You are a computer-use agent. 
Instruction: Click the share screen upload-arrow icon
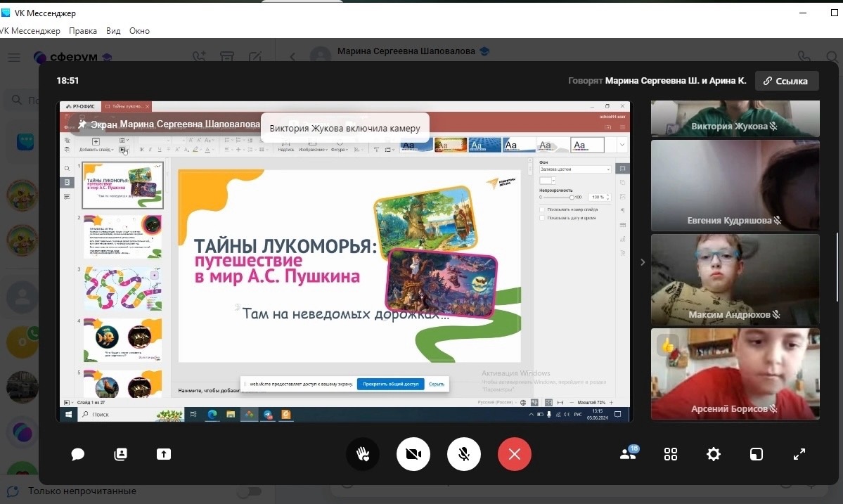pyautogui.click(x=163, y=455)
